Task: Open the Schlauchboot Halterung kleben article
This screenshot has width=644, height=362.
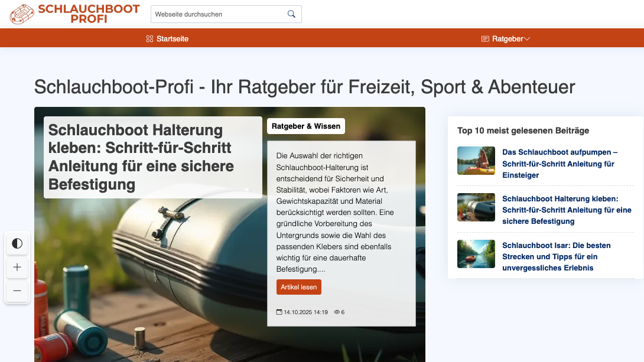Action: [566, 210]
